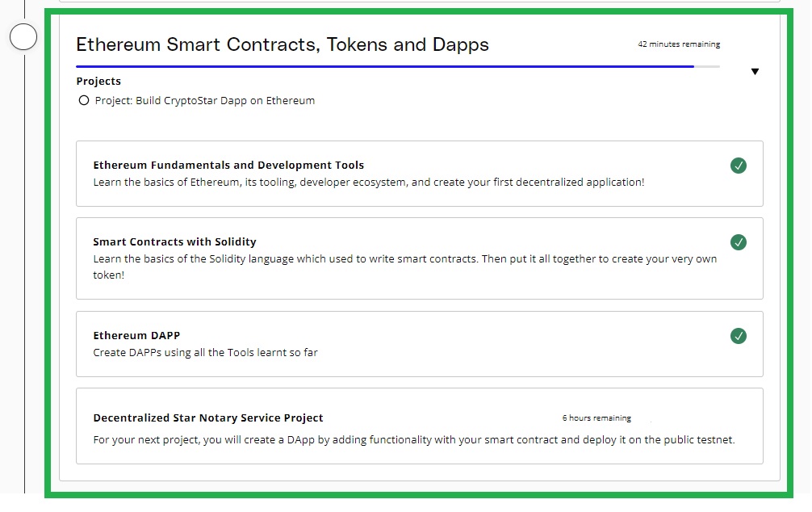Screen dimensions: 812x512
Task: Click Project: Build CryptoStar Dapp on Ethereum
Action: click(x=206, y=100)
